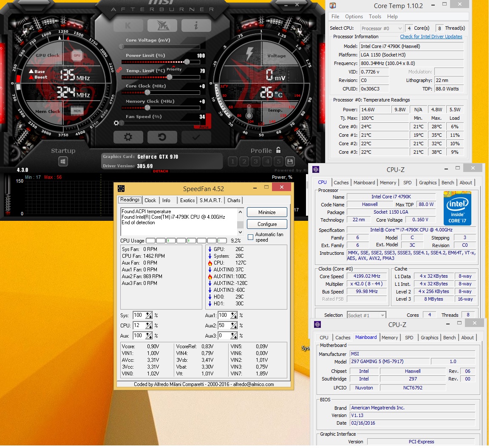
Task: Adjust the Core Clock slider handle
Action: [x=147, y=93]
